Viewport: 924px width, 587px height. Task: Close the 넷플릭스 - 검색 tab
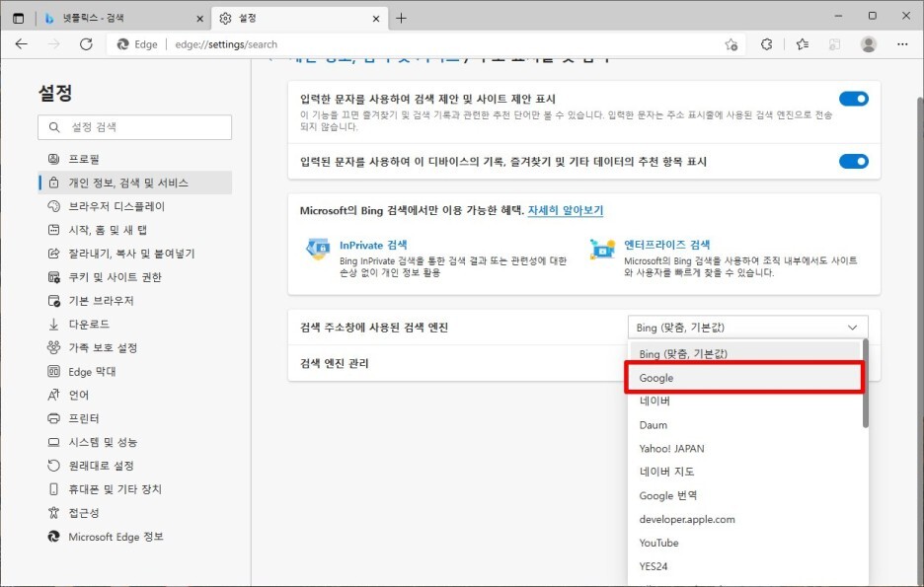coord(199,19)
